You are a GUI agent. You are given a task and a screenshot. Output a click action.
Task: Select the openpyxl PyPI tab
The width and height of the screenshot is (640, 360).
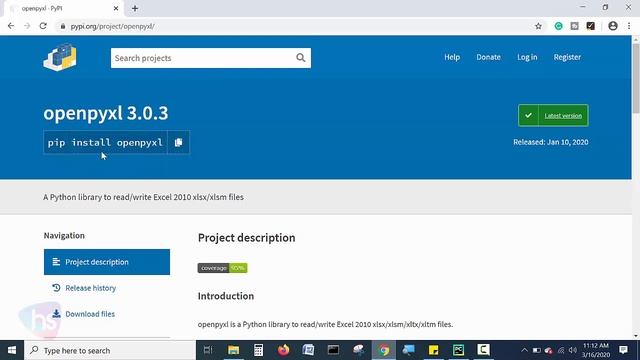pyautogui.click(x=63, y=9)
